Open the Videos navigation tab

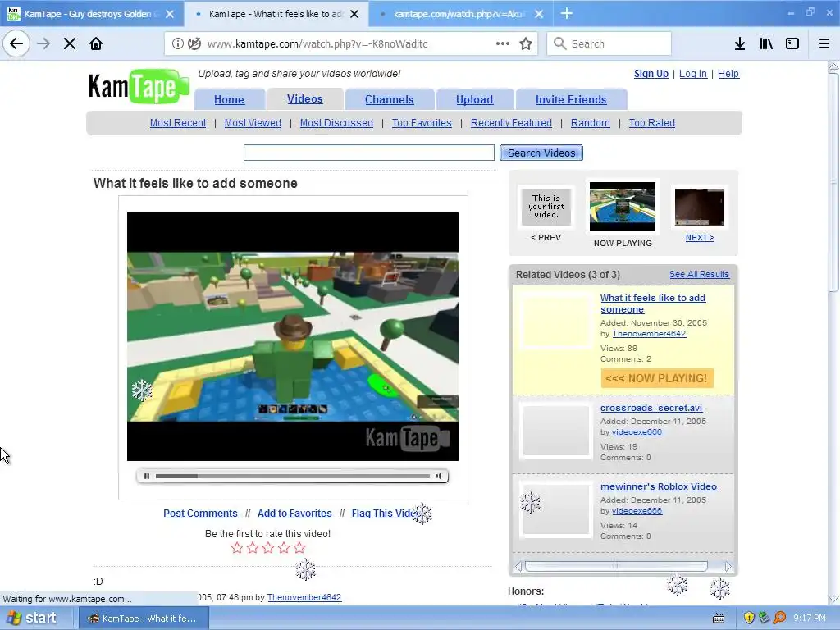click(305, 98)
